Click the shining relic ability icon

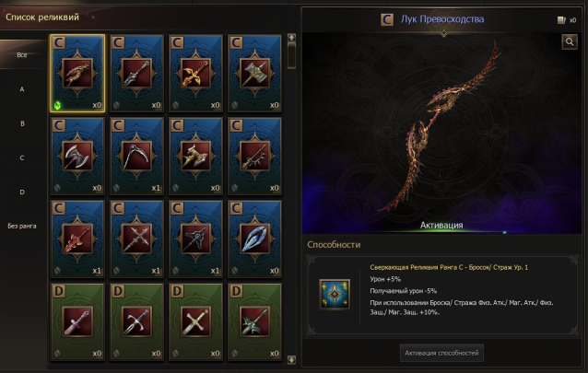(x=335, y=294)
